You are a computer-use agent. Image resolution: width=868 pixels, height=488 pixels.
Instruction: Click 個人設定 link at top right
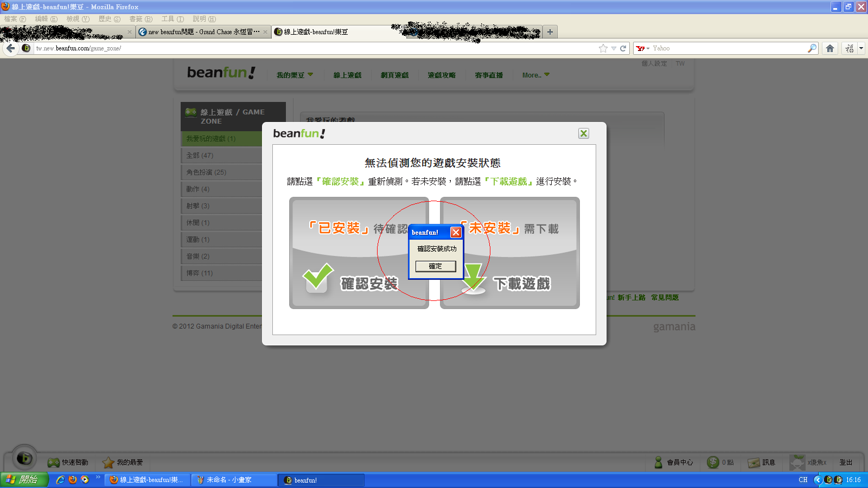(x=654, y=63)
